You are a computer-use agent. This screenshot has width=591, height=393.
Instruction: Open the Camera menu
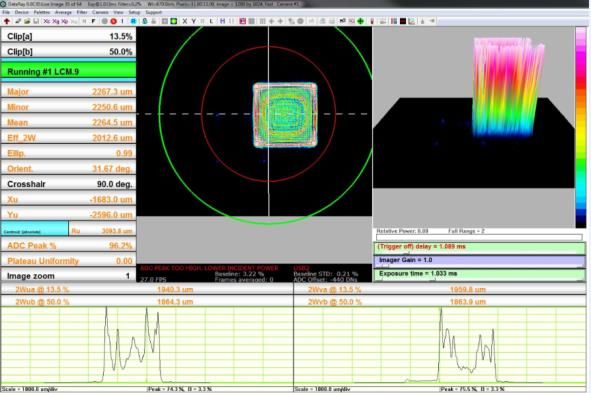click(x=100, y=12)
